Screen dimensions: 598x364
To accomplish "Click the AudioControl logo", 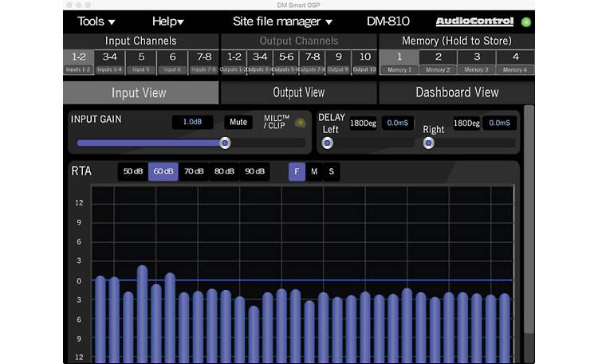I will [474, 22].
